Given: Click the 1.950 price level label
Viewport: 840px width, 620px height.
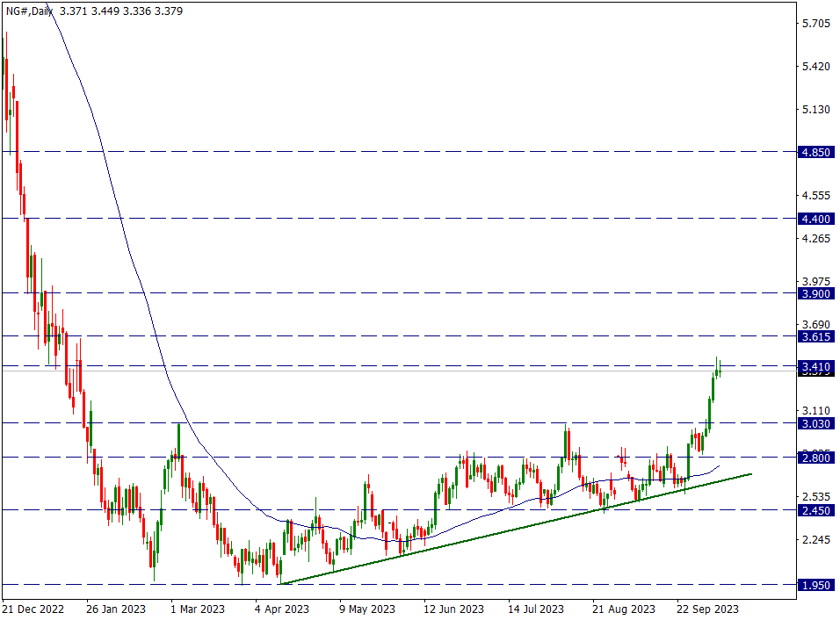Looking at the screenshot, I should 816,585.
